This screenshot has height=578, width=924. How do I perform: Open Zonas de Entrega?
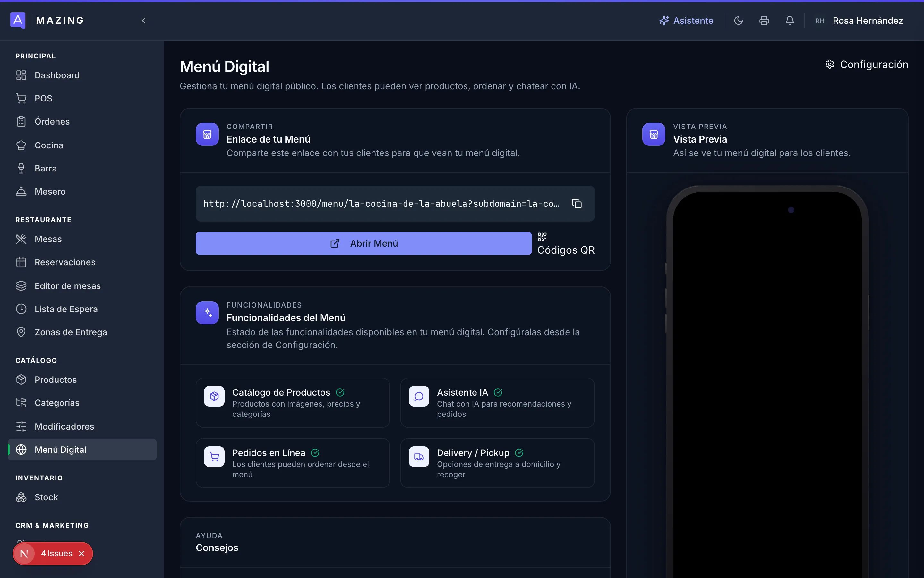click(82, 332)
